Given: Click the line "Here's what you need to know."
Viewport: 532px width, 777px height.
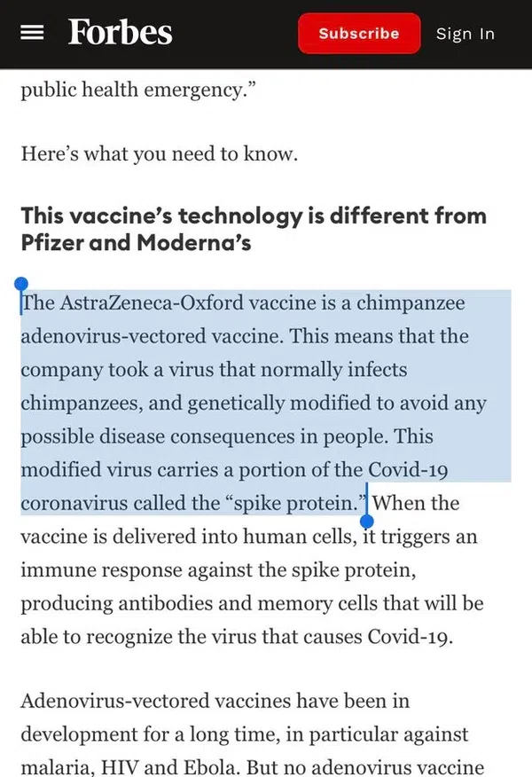Looking at the screenshot, I should tap(159, 153).
